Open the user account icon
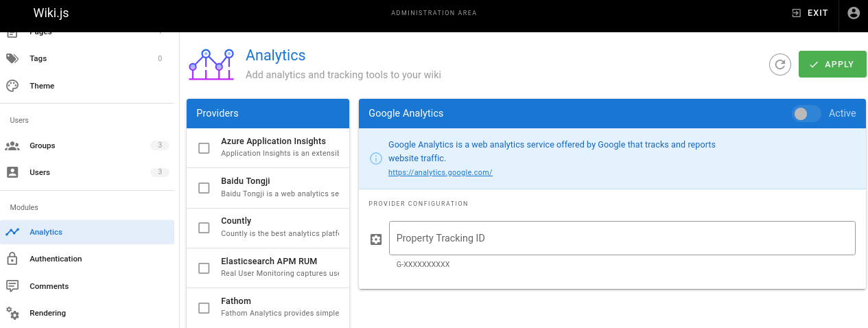The width and height of the screenshot is (868, 328). coord(854,13)
